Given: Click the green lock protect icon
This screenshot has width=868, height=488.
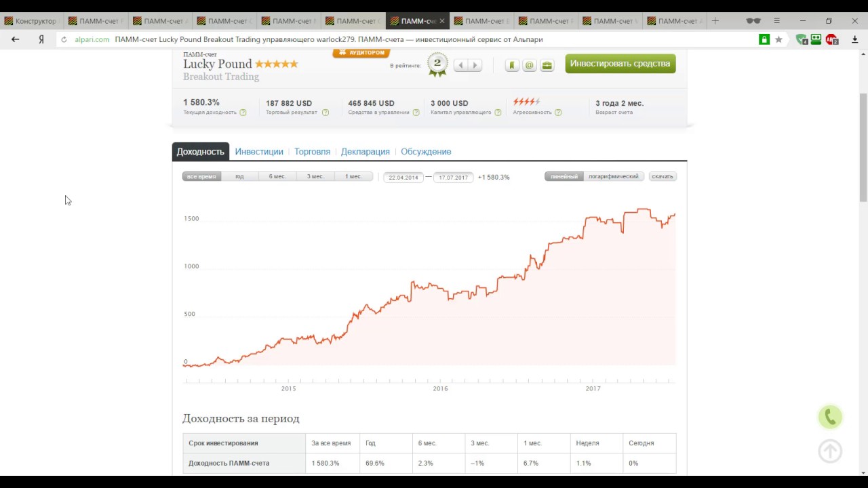Looking at the screenshot, I should (x=764, y=39).
